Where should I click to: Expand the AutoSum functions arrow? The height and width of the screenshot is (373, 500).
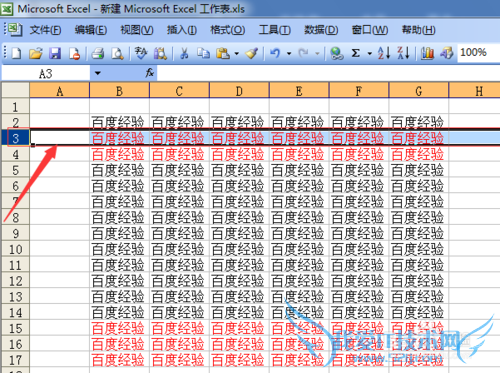click(370, 53)
